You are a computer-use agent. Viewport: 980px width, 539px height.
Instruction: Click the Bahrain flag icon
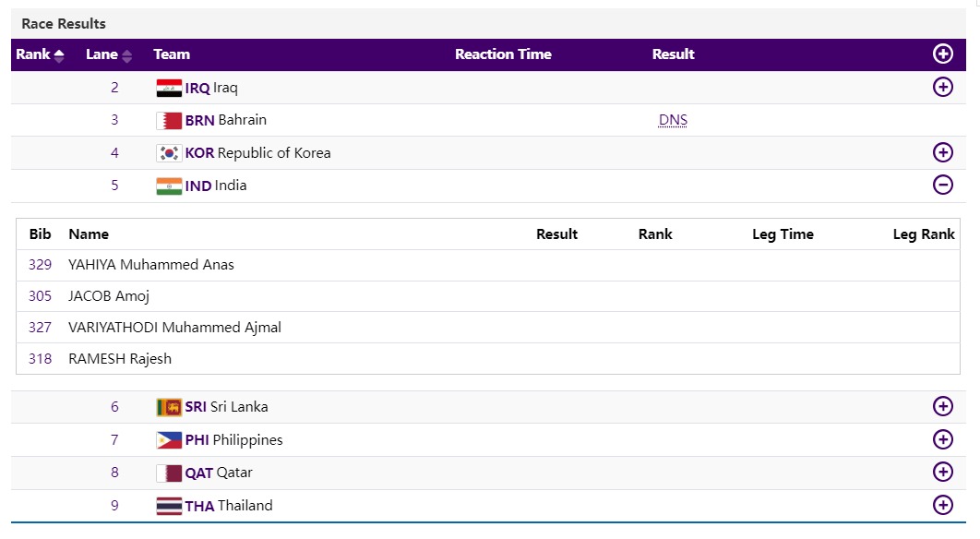169,121
